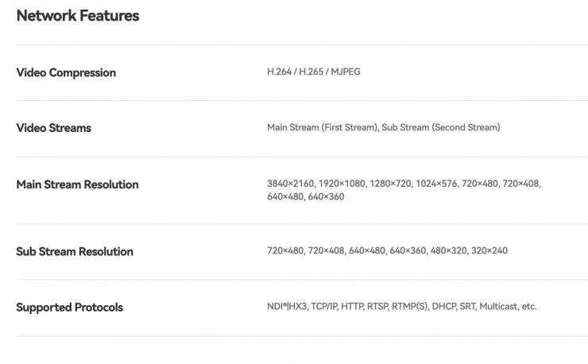Select the Video Compression label

(66, 72)
